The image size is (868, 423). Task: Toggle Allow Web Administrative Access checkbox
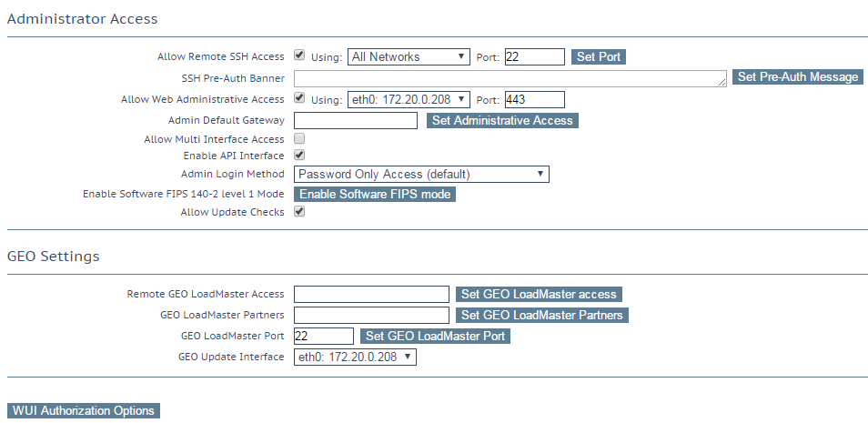pos(299,98)
